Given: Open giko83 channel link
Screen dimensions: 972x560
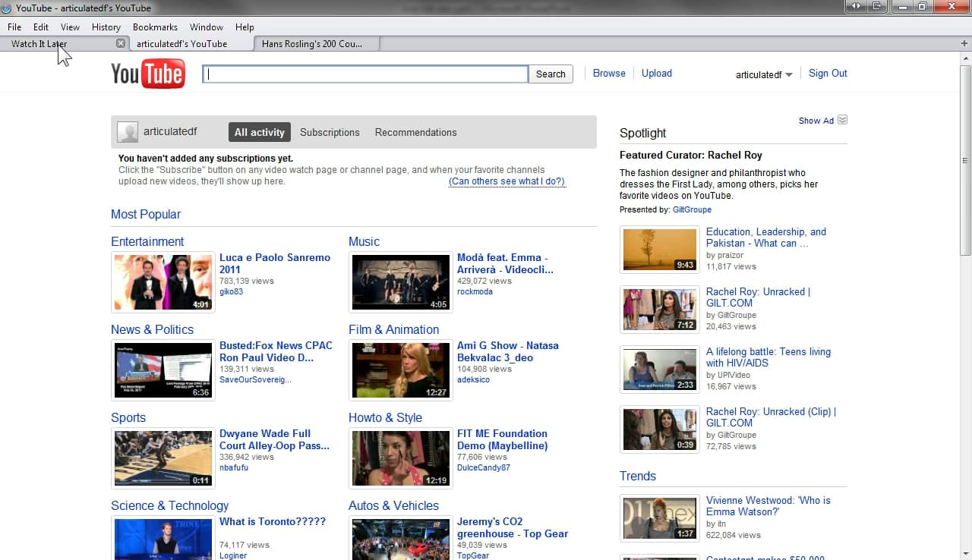Looking at the screenshot, I should pos(231,291).
